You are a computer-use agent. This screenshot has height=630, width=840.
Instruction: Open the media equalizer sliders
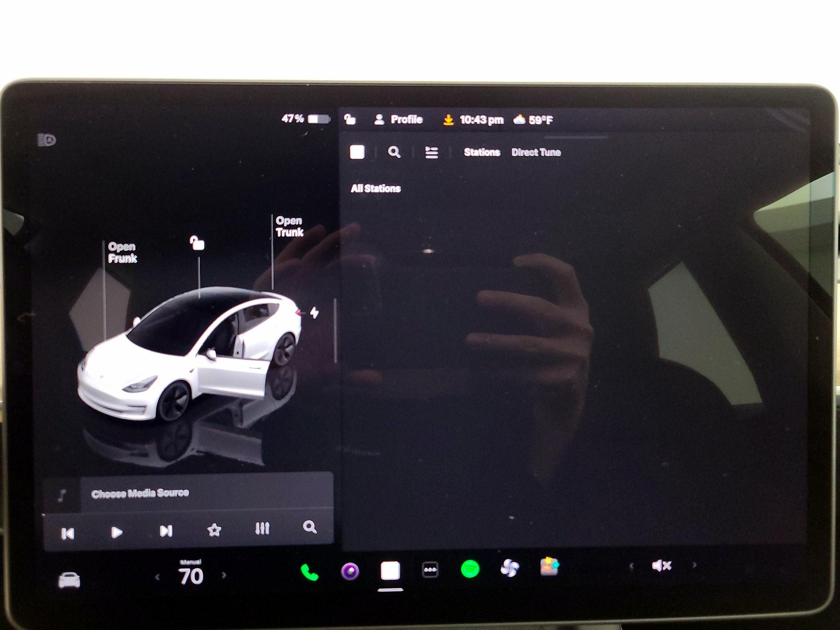click(x=262, y=529)
